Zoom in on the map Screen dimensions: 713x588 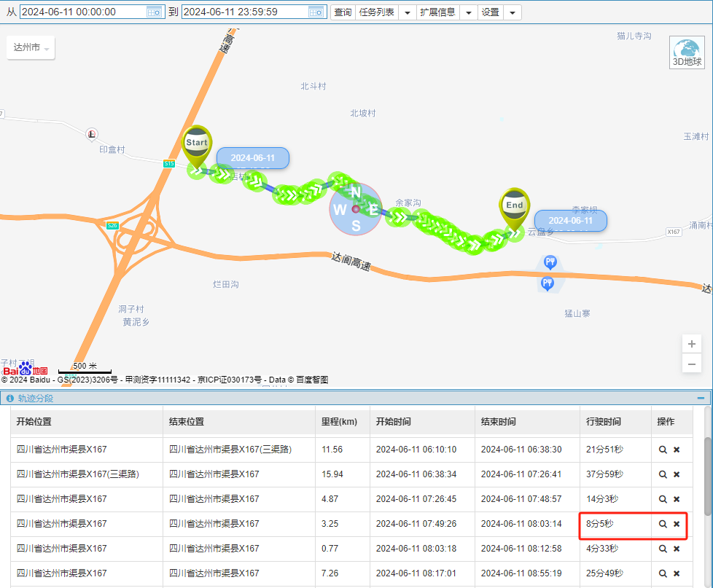692,344
